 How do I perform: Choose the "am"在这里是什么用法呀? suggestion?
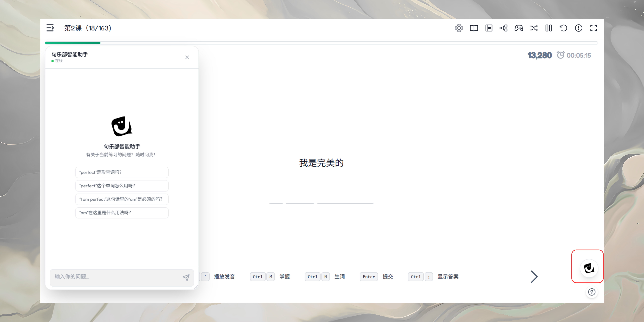pos(122,213)
